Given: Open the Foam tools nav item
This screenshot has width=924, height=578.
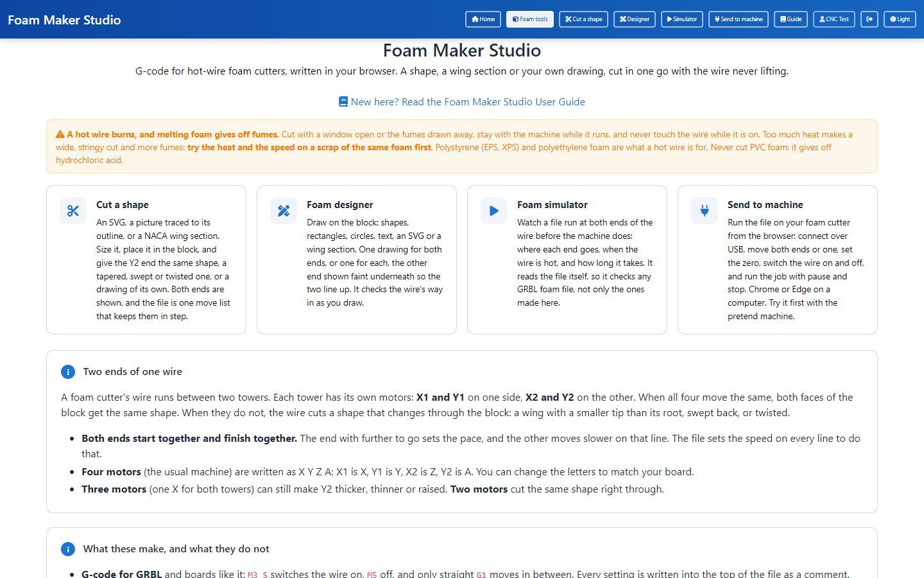Looking at the screenshot, I should point(530,19).
